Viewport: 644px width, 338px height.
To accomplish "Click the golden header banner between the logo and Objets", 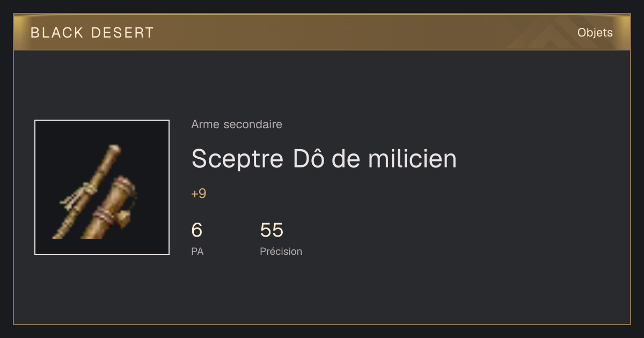I will pos(365,33).
